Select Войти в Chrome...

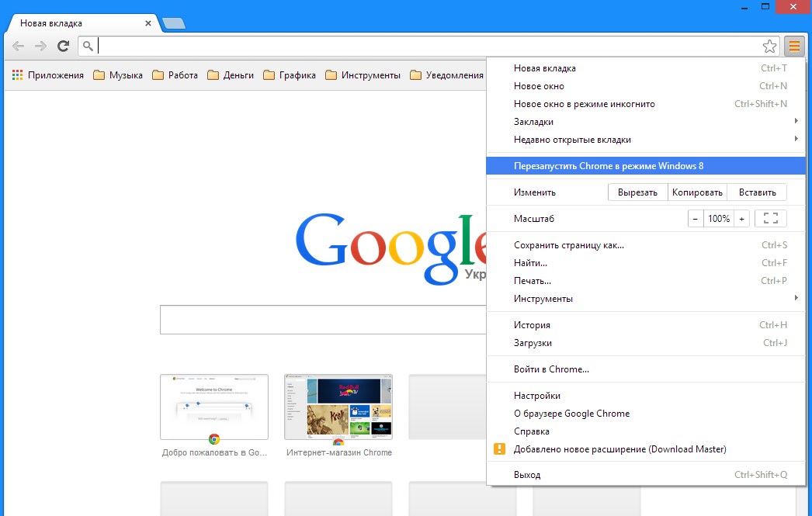tap(646, 369)
